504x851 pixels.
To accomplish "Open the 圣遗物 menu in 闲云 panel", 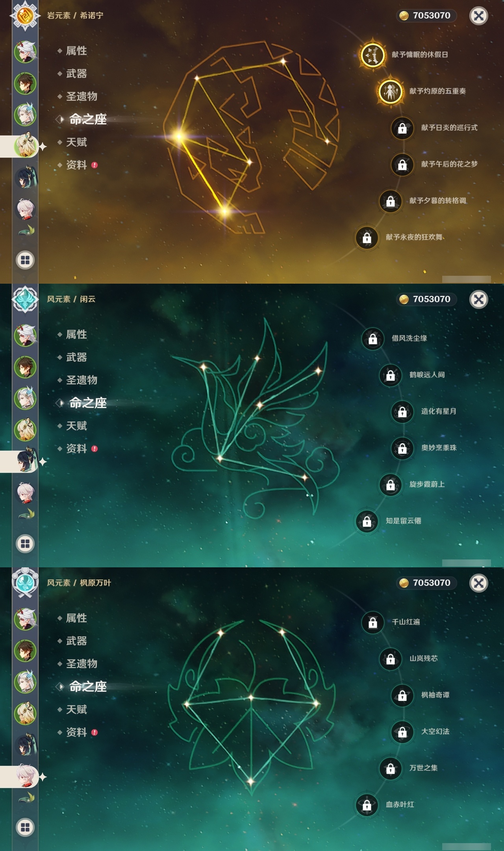I will point(82,380).
